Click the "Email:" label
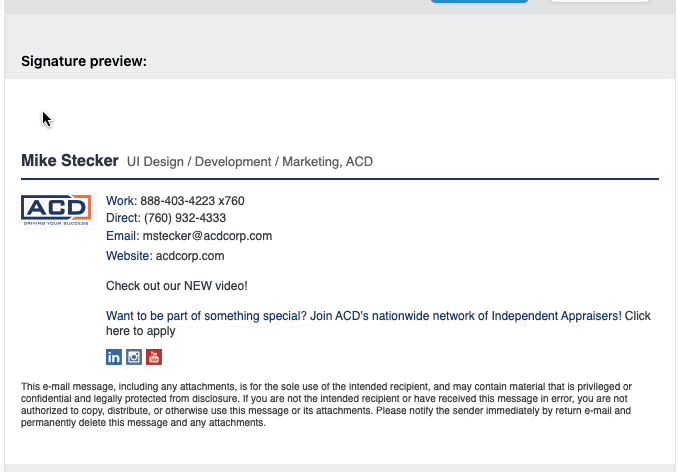This screenshot has width=678, height=472. (x=123, y=236)
